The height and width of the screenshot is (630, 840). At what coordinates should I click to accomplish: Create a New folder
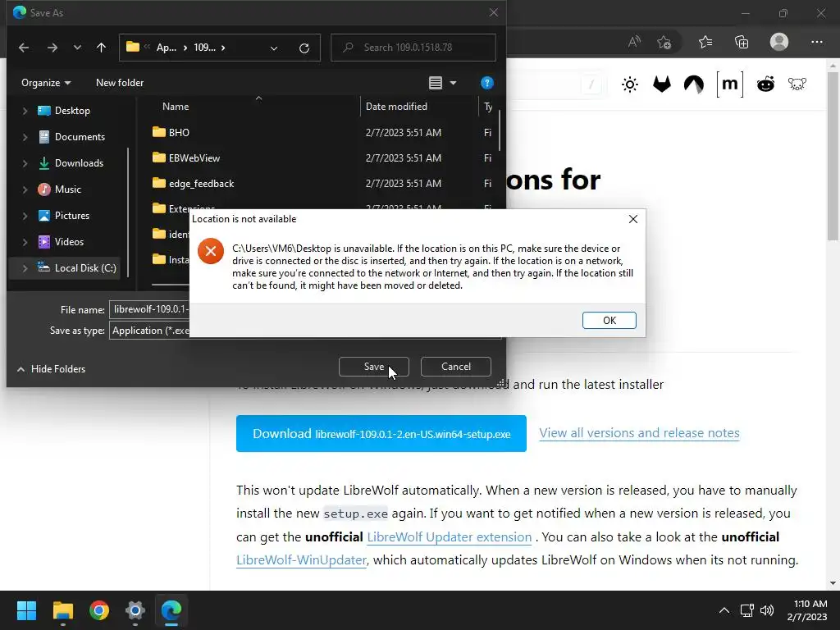coord(120,83)
